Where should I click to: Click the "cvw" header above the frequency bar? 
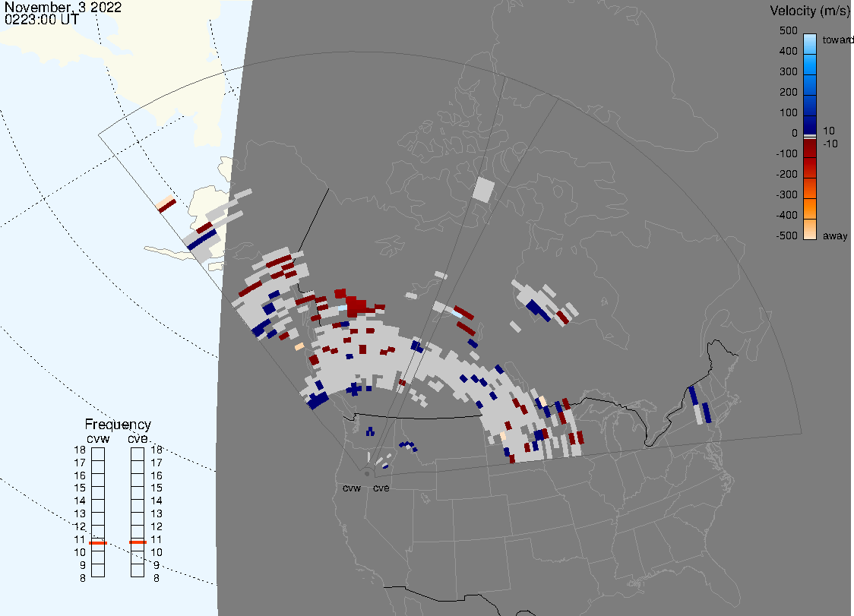point(98,439)
